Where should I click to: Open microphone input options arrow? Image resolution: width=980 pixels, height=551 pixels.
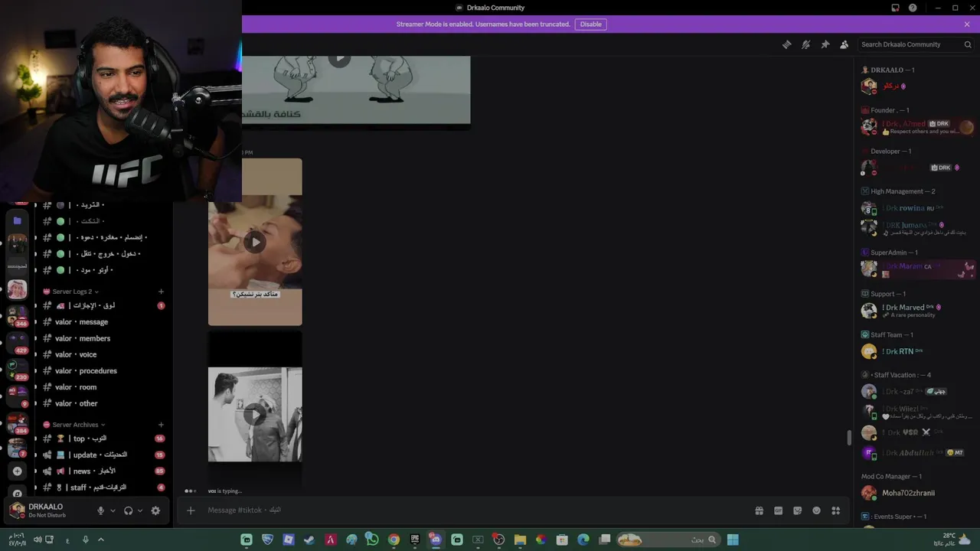tap(113, 510)
